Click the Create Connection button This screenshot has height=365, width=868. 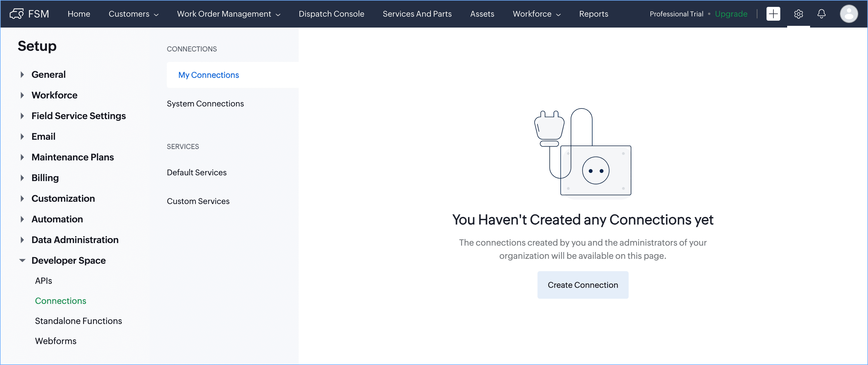click(x=582, y=285)
